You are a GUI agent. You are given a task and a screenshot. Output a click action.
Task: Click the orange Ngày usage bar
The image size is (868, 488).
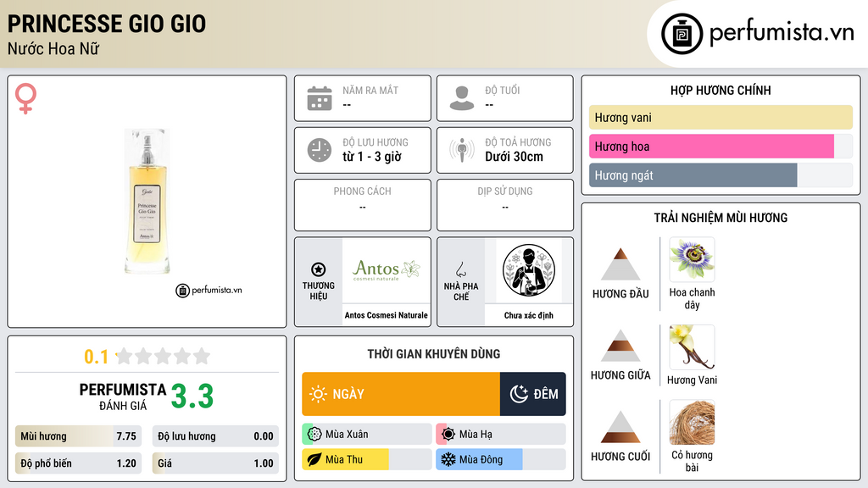(401, 394)
